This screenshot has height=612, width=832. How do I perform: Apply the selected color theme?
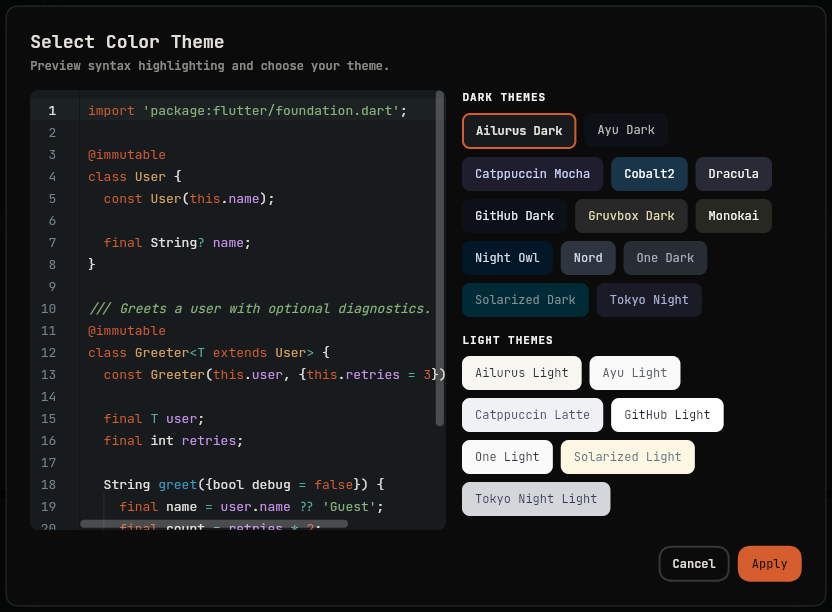[x=769, y=564]
